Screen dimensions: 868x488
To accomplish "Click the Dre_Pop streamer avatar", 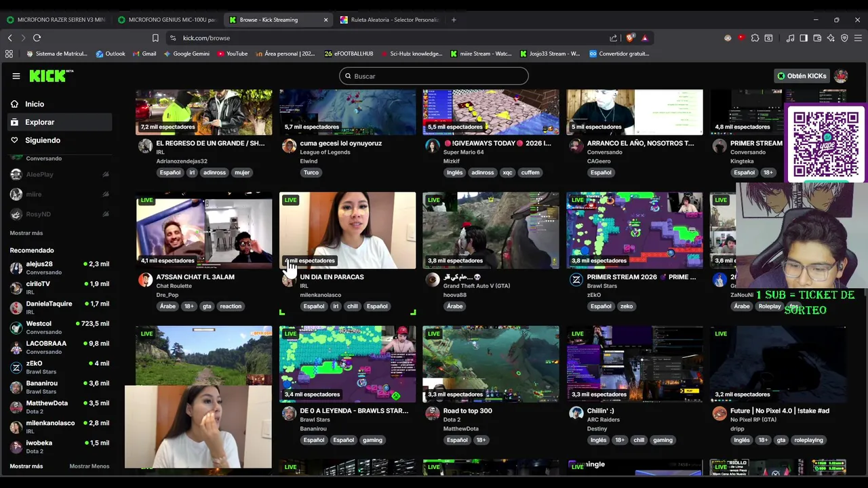I will click(145, 279).
